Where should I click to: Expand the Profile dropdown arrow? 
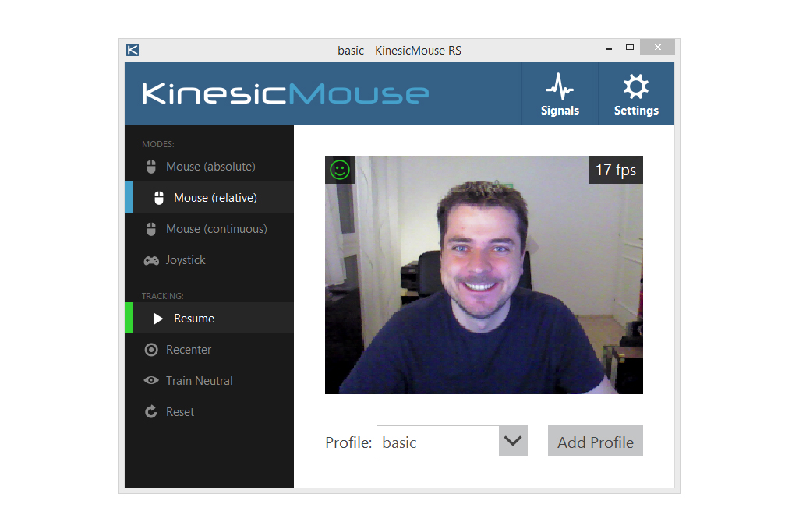[513, 441]
